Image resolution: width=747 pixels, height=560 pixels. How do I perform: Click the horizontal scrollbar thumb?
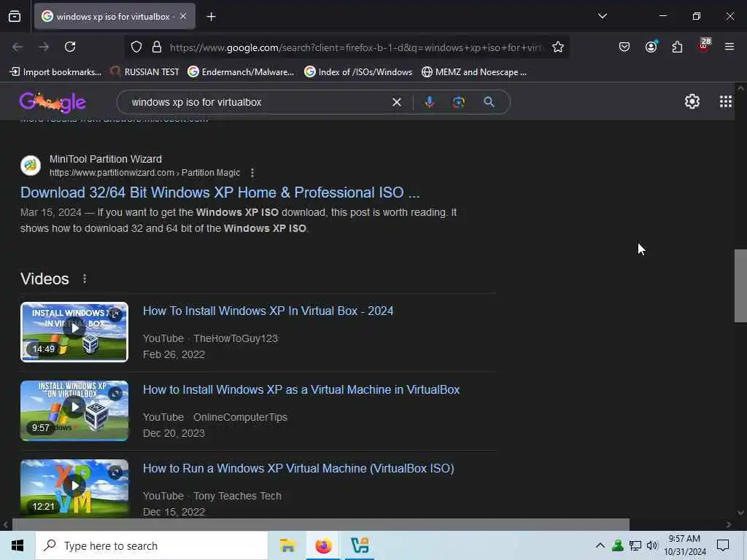[321, 524]
